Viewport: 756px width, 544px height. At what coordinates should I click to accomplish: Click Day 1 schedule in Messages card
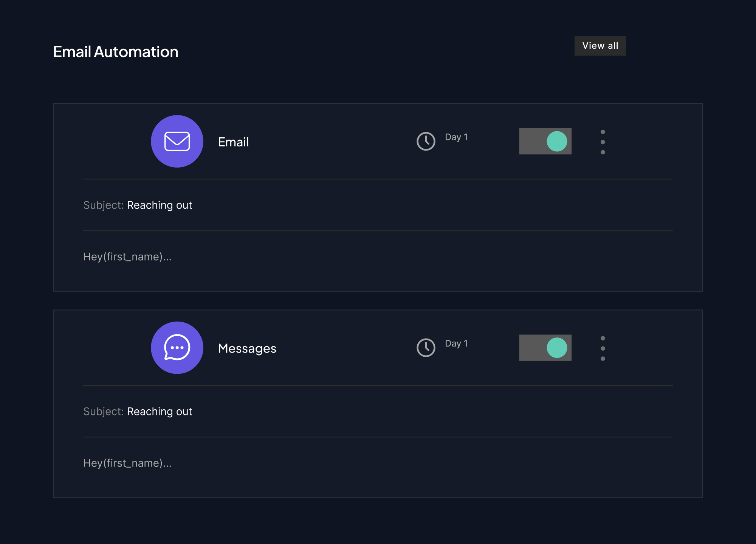pyautogui.click(x=456, y=343)
